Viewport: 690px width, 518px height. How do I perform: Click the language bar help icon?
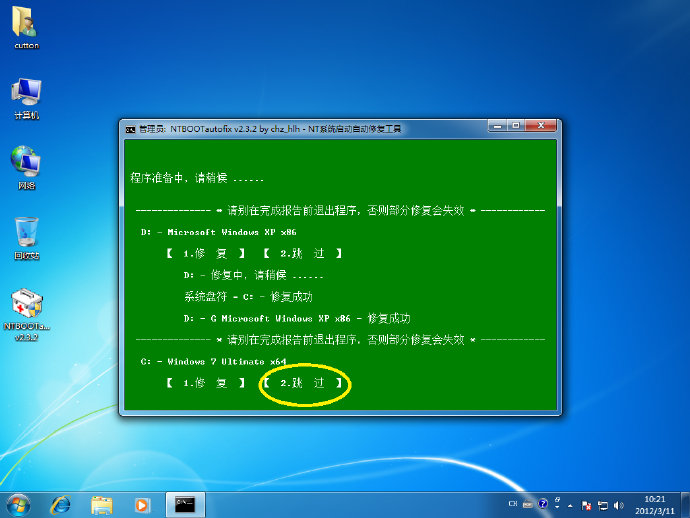tap(543, 503)
